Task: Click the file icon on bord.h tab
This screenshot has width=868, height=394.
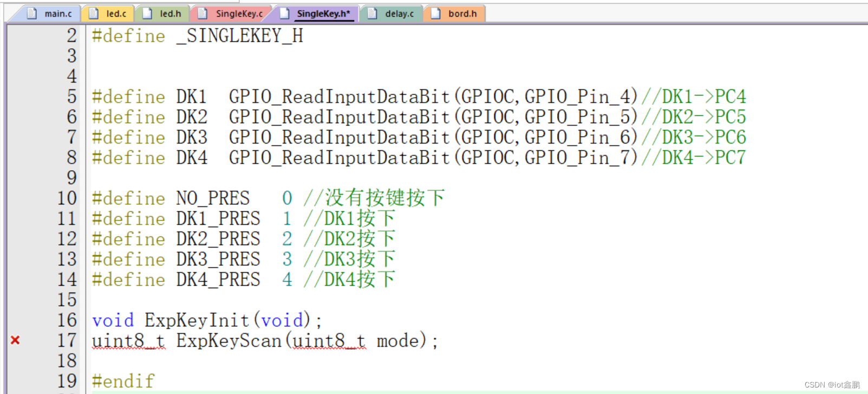Action: [436, 14]
